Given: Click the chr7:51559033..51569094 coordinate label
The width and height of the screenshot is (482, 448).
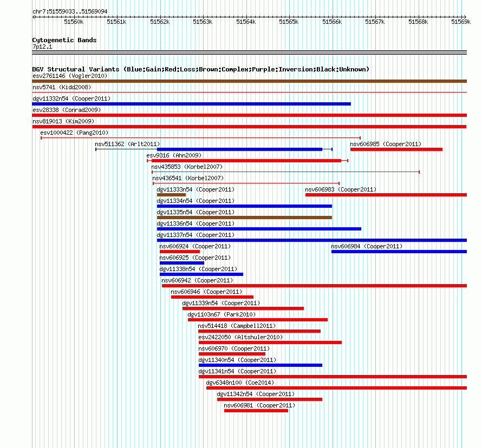Looking at the screenshot, I should click(x=70, y=11).
